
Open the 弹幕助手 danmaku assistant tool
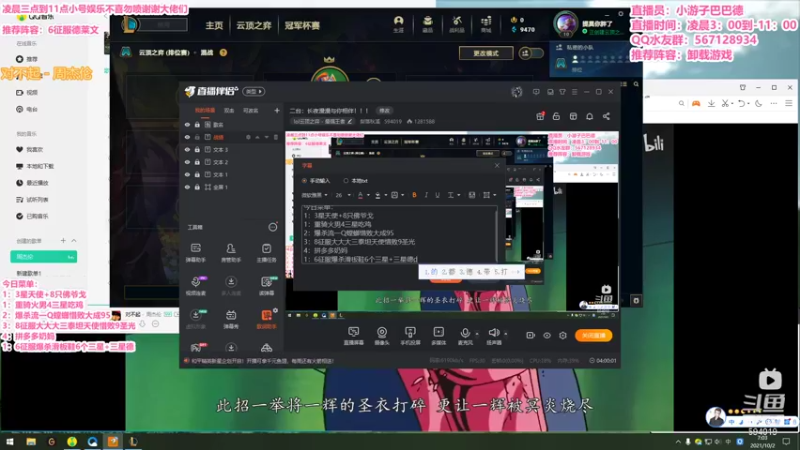195,253
